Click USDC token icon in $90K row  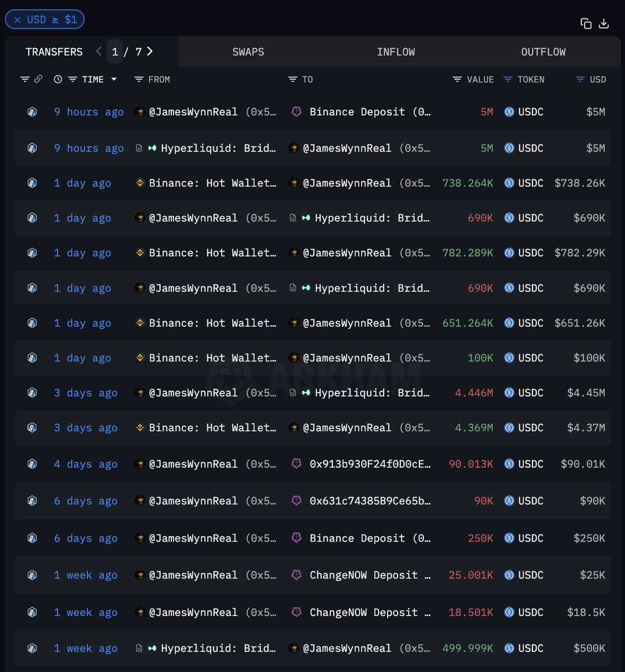(509, 501)
